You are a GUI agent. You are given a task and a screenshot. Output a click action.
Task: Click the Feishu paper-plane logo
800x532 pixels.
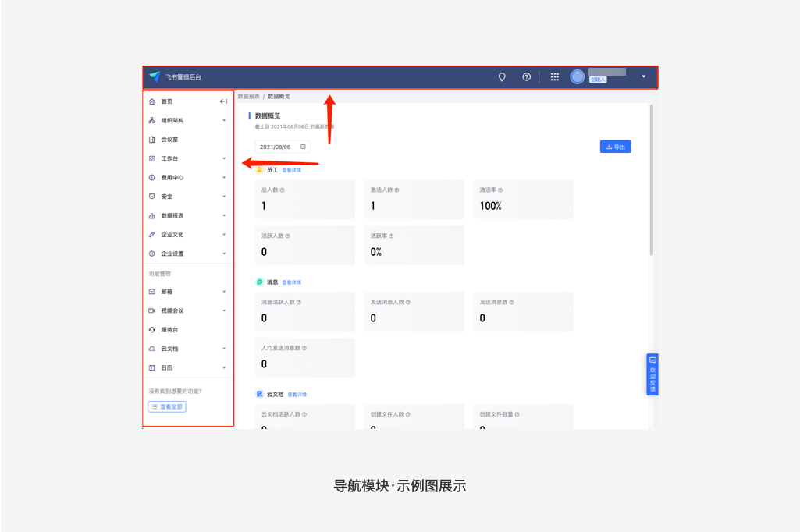point(155,76)
